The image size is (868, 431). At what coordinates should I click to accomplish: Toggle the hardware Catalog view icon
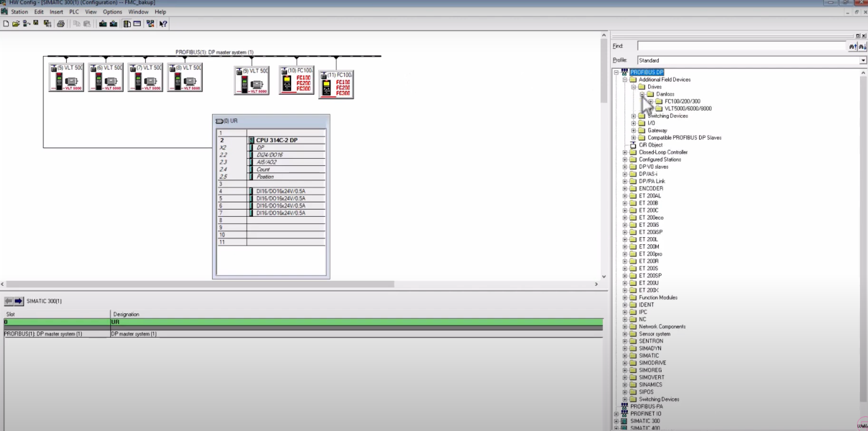point(127,24)
